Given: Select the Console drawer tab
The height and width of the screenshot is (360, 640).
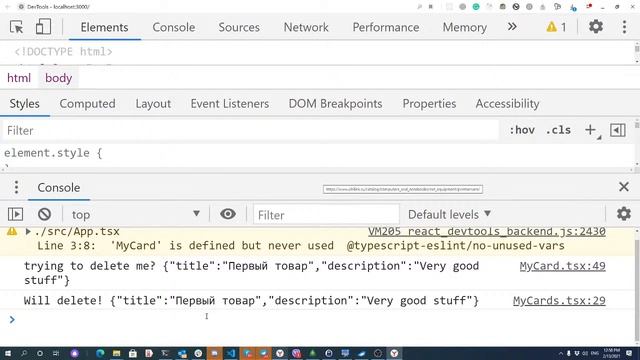Looking at the screenshot, I should pyautogui.click(x=59, y=188).
